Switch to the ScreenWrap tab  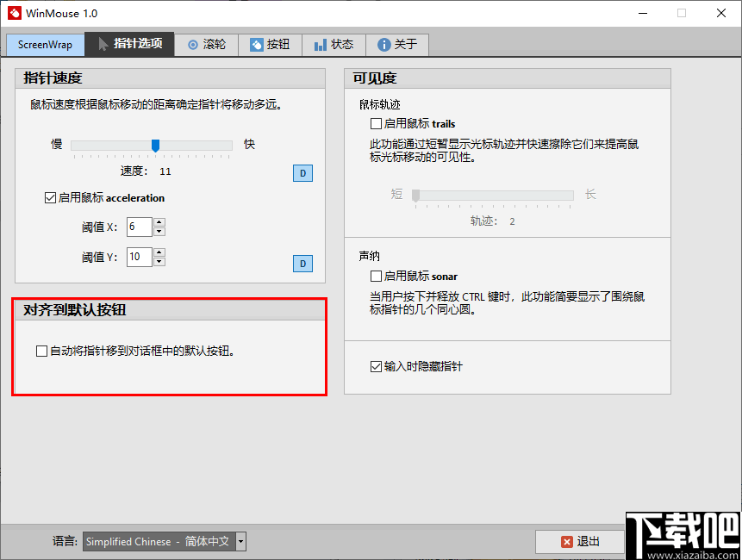(45, 45)
